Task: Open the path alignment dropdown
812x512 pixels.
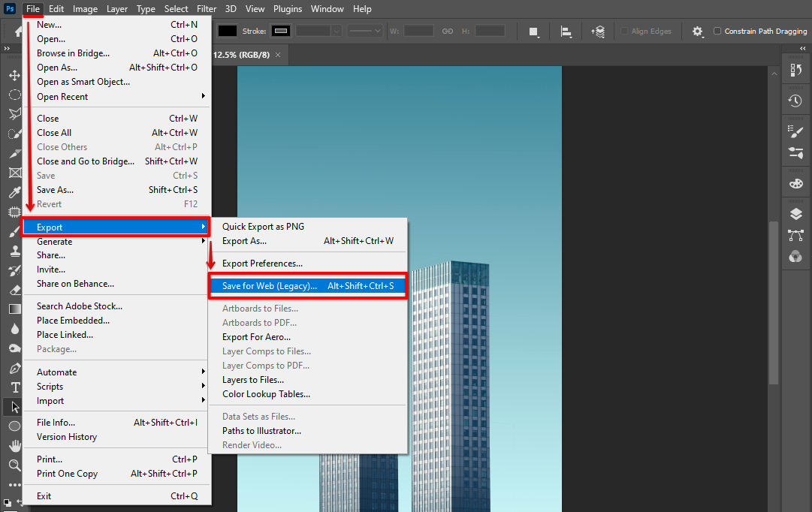Action: 566,31
